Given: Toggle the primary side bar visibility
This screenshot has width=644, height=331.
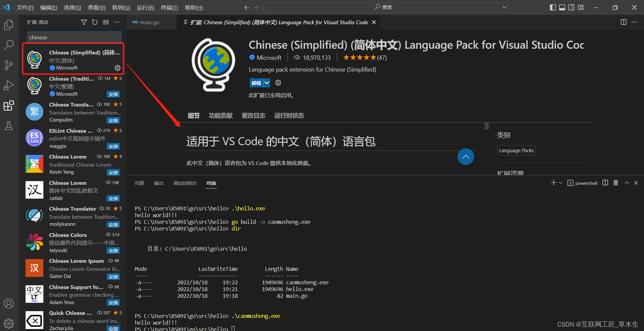Looking at the screenshot, I should tap(553, 7).
